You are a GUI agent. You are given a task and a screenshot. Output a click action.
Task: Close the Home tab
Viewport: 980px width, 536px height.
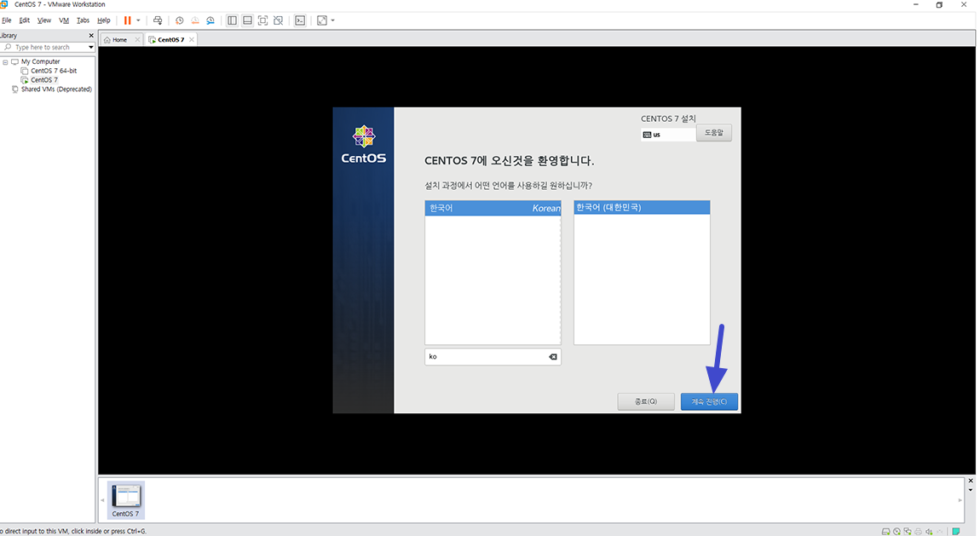coord(137,39)
